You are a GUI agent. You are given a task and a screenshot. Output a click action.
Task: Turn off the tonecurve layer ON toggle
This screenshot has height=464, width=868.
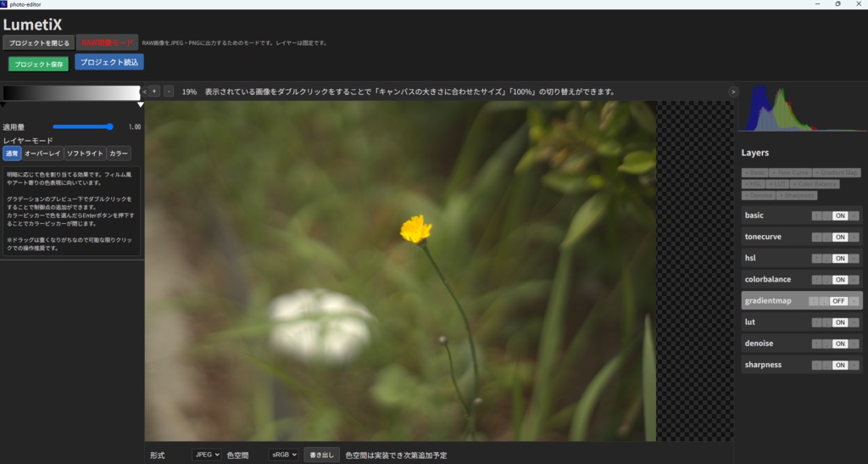click(840, 237)
